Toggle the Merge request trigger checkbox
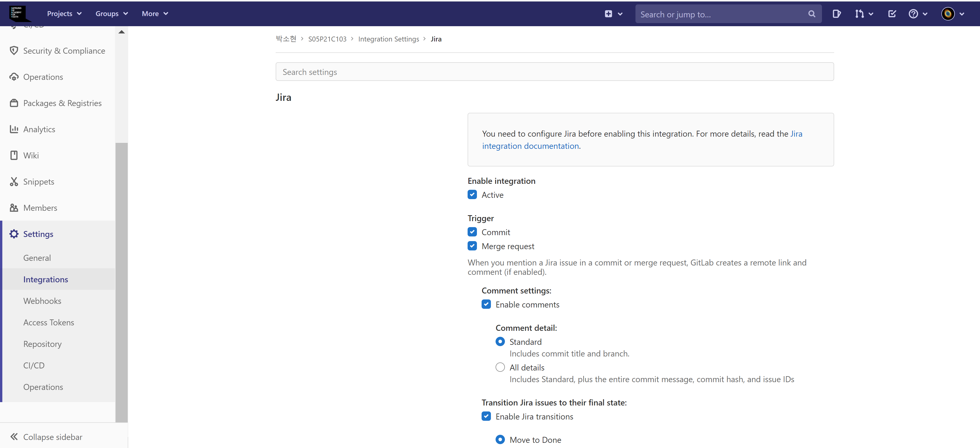This screenshot has height=448, width=980. 472,246
